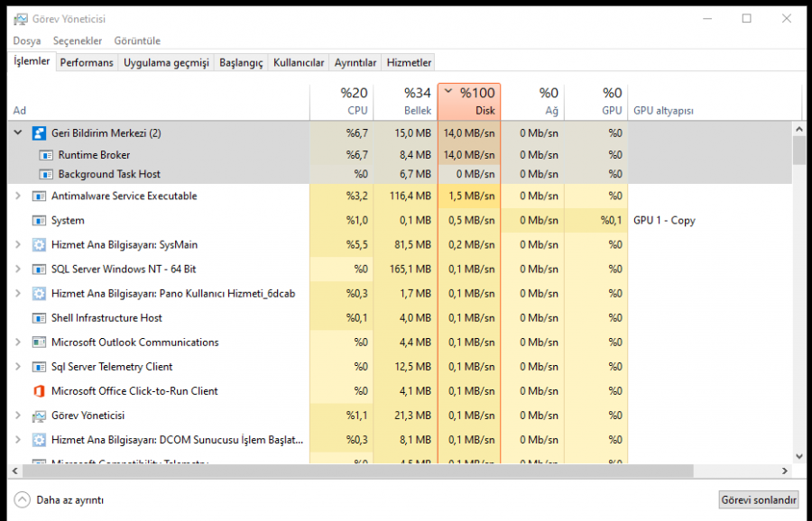The height and width of the screenshot is (521, 812).
Task: Open the Seçenekler menu
Action: pos(77,41)
